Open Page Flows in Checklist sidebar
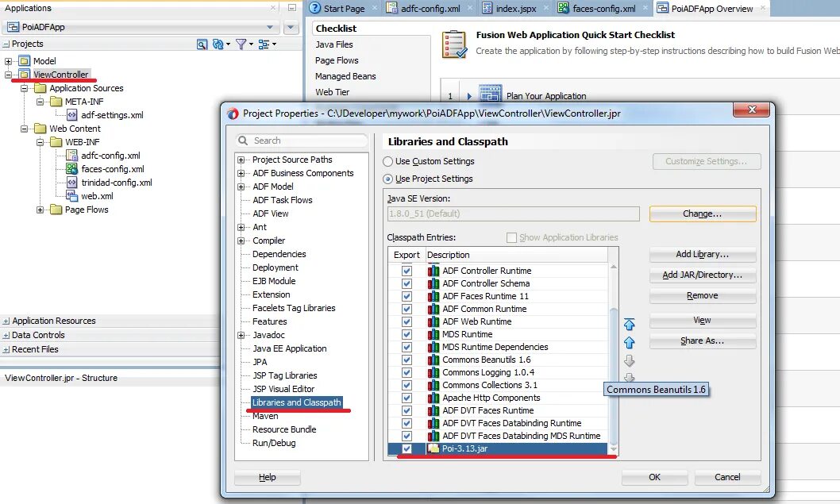The height and width of the screenshot is (504, 840). pos(337,60)
